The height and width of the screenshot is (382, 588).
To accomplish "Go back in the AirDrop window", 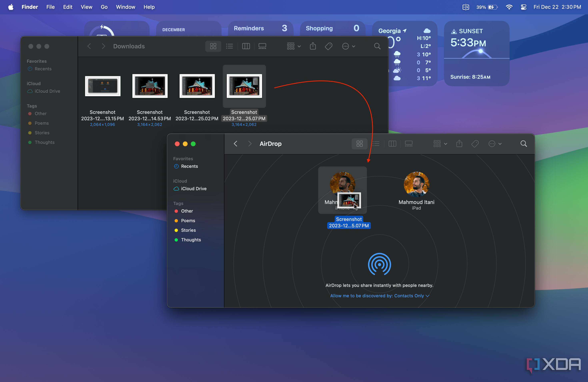I will click(x=235, y=144).
